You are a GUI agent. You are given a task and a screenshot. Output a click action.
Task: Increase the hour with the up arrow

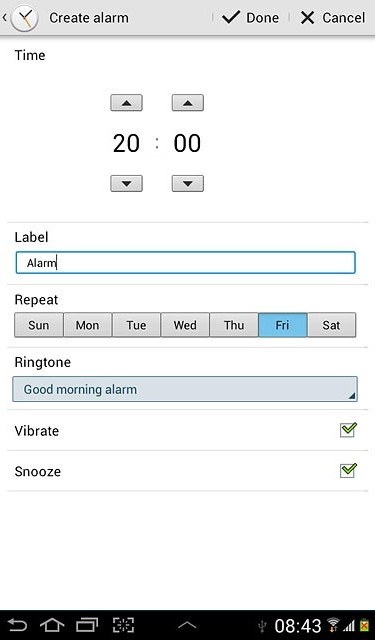[126, 103]
